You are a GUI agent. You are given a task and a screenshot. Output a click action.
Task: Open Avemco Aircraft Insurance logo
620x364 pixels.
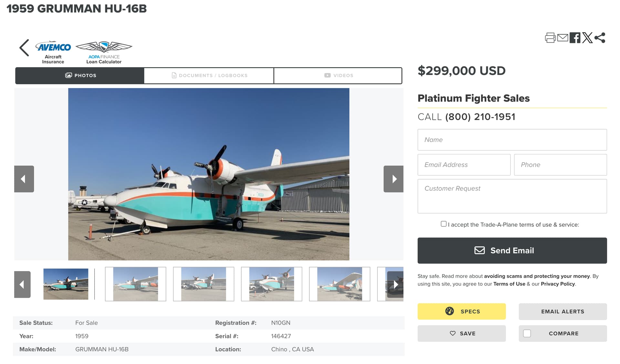pos(53,52)
